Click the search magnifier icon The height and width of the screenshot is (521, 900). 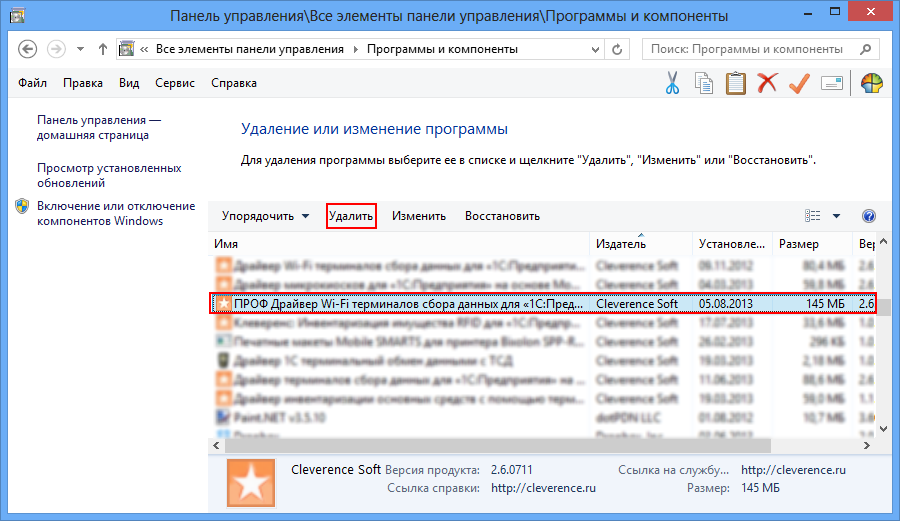tap(866, 49)
